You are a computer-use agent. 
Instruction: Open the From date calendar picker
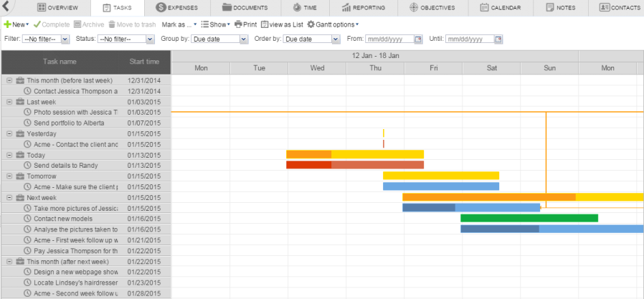(x=418, y=39)
